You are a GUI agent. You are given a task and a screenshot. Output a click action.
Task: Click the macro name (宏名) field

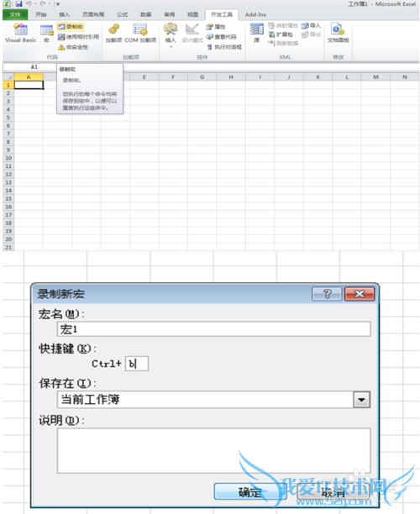213,328
